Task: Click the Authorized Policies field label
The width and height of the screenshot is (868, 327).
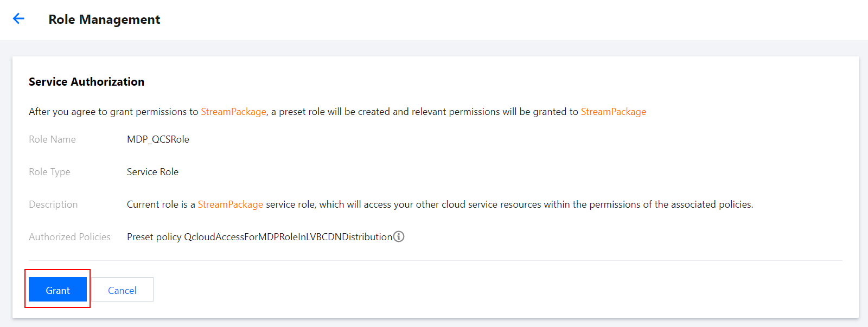Action: 69,237
